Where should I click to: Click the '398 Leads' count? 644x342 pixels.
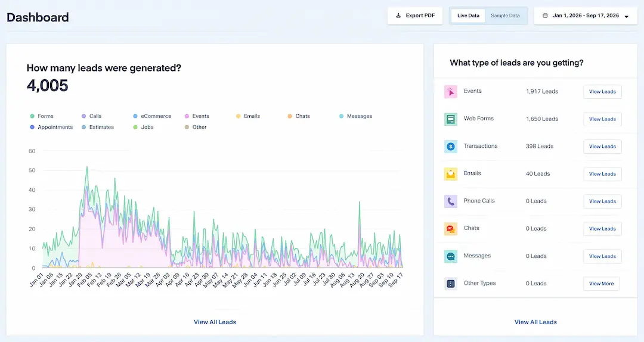pyautogui.click(x=539, y=147)
